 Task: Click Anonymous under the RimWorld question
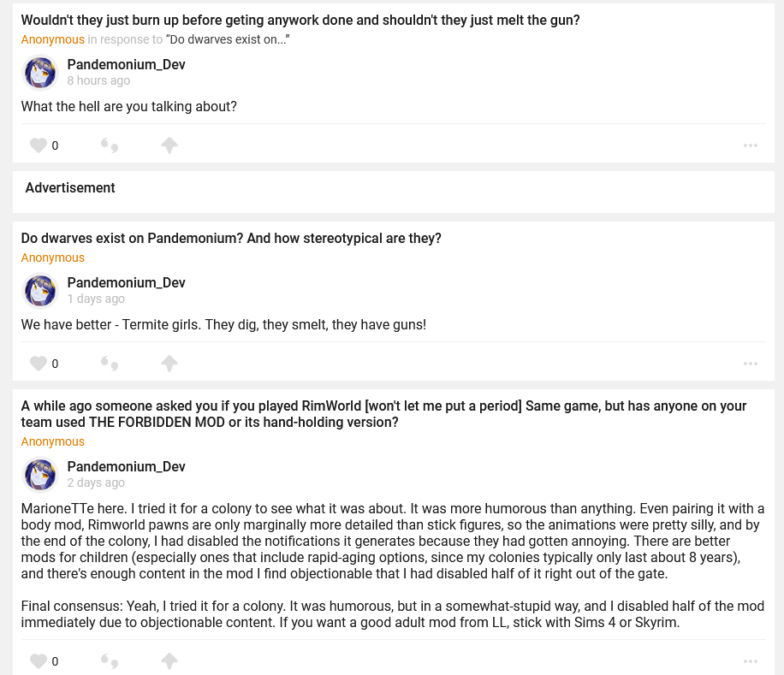click(x=53, y=441)
